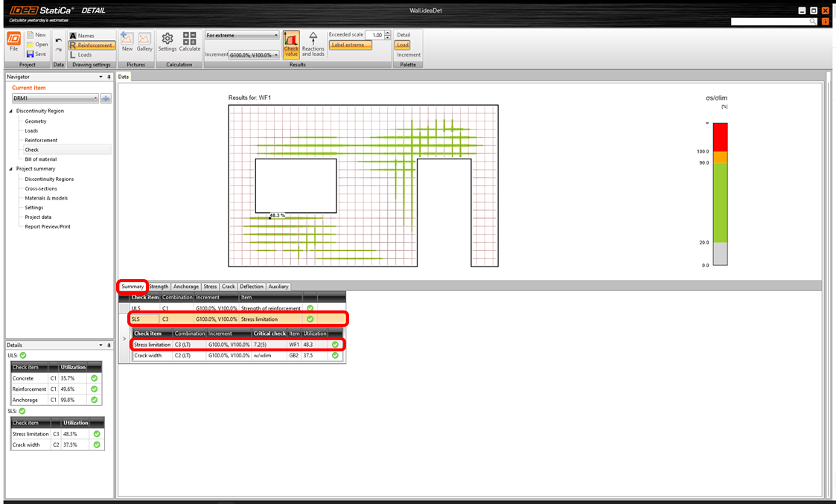Select Reinforcement in navigator tree

click(x=41, y=140)
